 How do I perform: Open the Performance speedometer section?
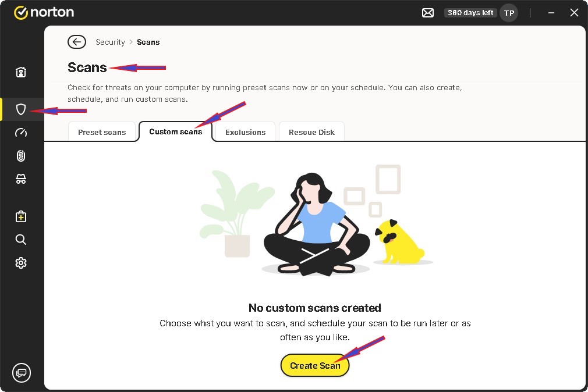pos(21,133)
